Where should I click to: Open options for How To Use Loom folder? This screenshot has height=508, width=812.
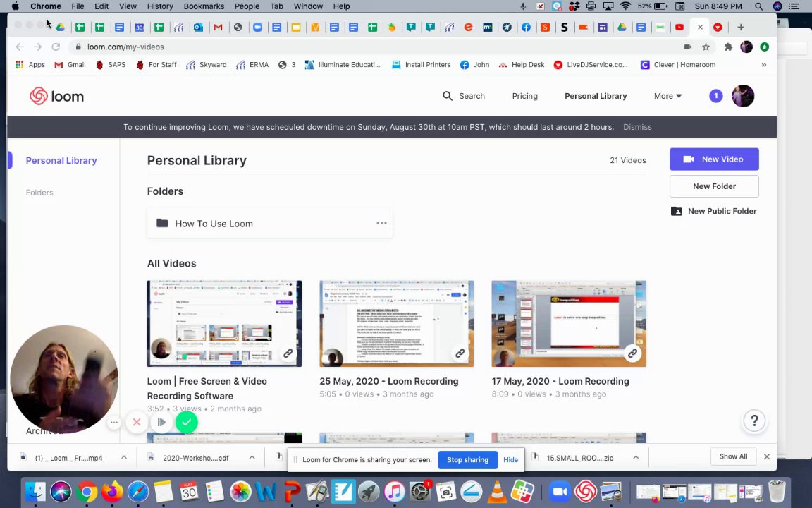(381, 223)
